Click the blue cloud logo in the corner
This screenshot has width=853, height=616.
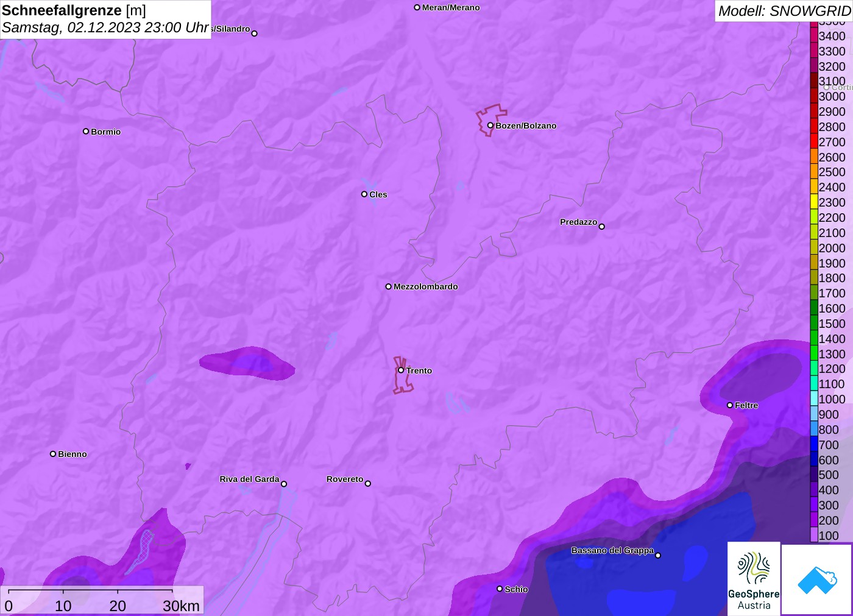[817, 579]
